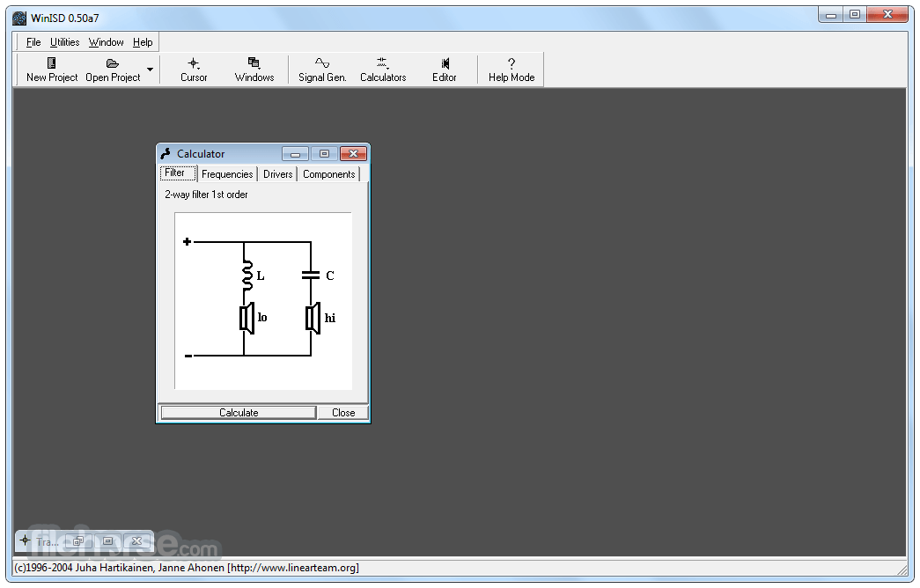Enable Help Mode
The image size is (920, 588).
pyautogui.click(x=512, y=70)
